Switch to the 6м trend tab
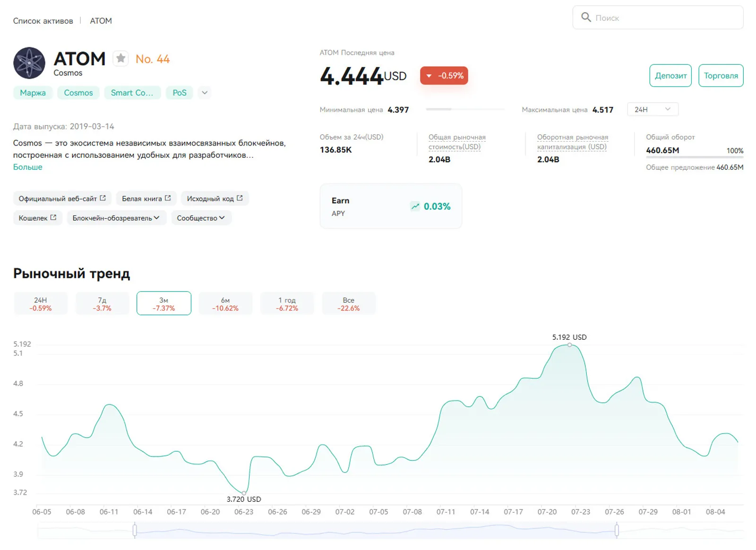This screenshot has height=550, width=756. point(225,303)
